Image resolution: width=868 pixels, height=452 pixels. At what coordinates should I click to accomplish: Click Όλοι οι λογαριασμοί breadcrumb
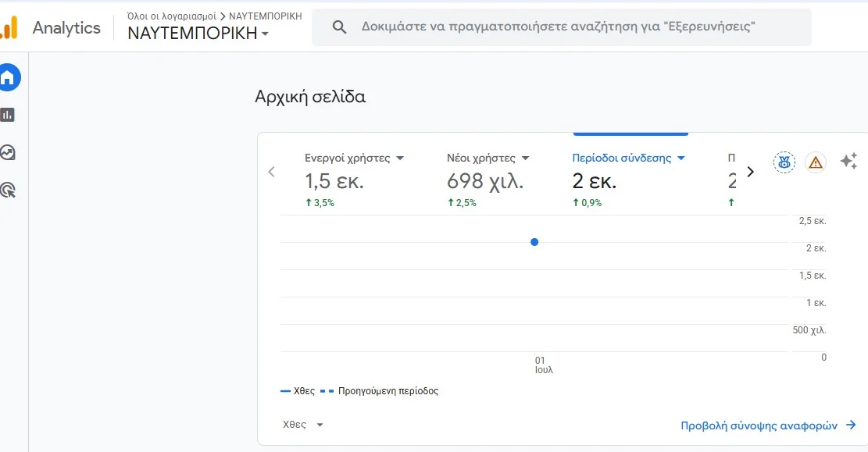pos(172,16)
